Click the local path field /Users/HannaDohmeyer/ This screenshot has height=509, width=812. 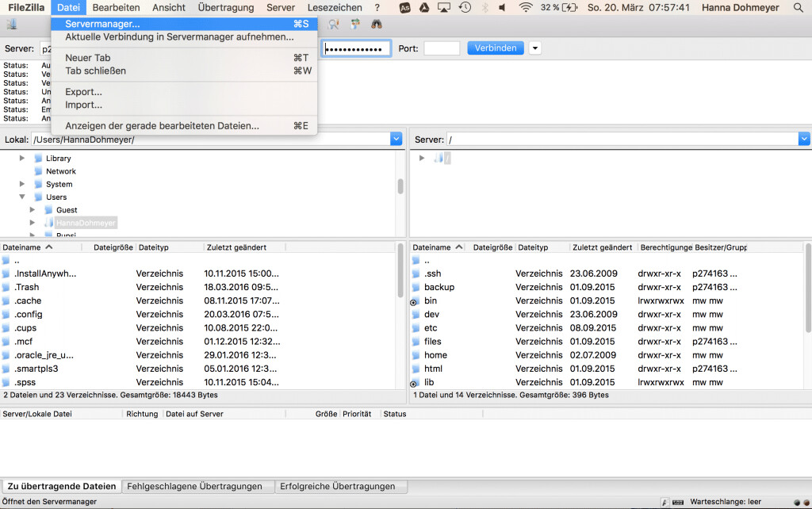[211, 140]
